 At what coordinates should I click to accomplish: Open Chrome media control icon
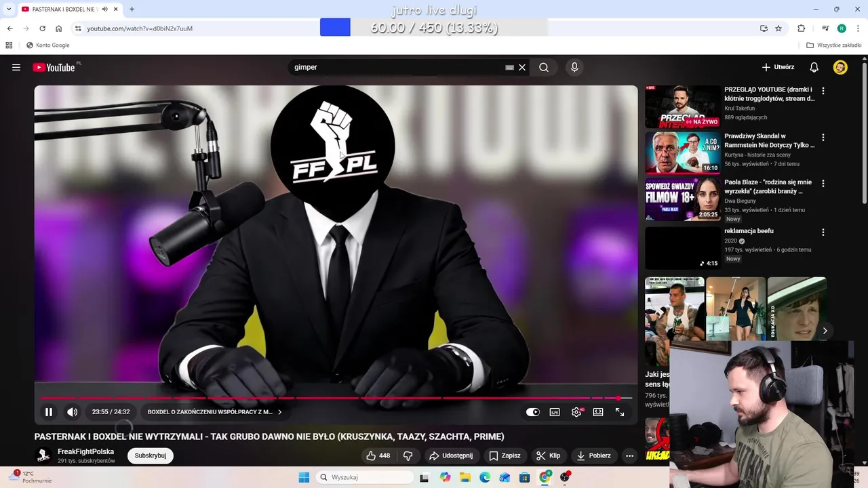[825, 28]
